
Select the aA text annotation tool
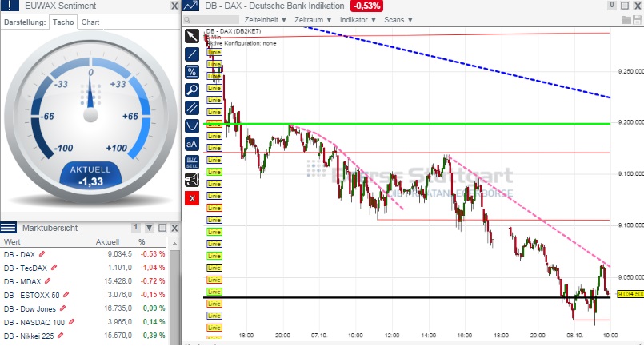192,144
